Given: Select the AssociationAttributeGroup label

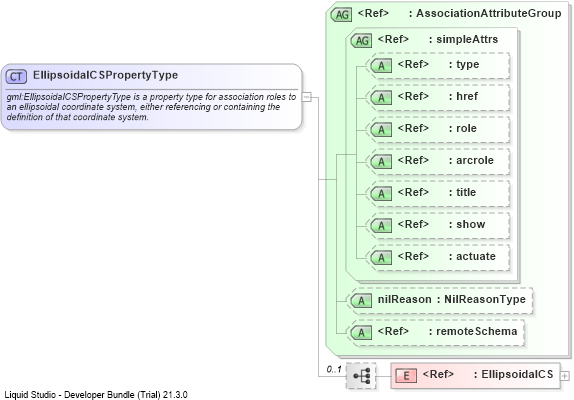Looking at the screenshot, I should coord(489,14).
